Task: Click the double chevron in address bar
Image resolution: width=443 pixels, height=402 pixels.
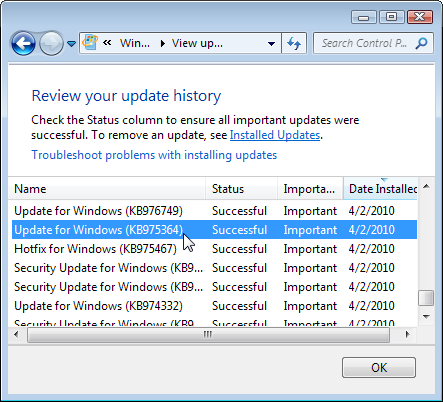Action: pos(107,43)
